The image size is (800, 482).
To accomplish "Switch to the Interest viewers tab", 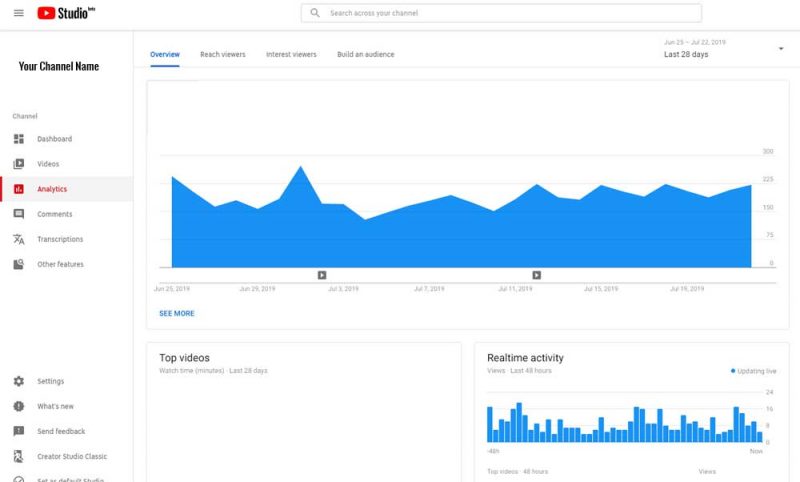I will (291, 55).
